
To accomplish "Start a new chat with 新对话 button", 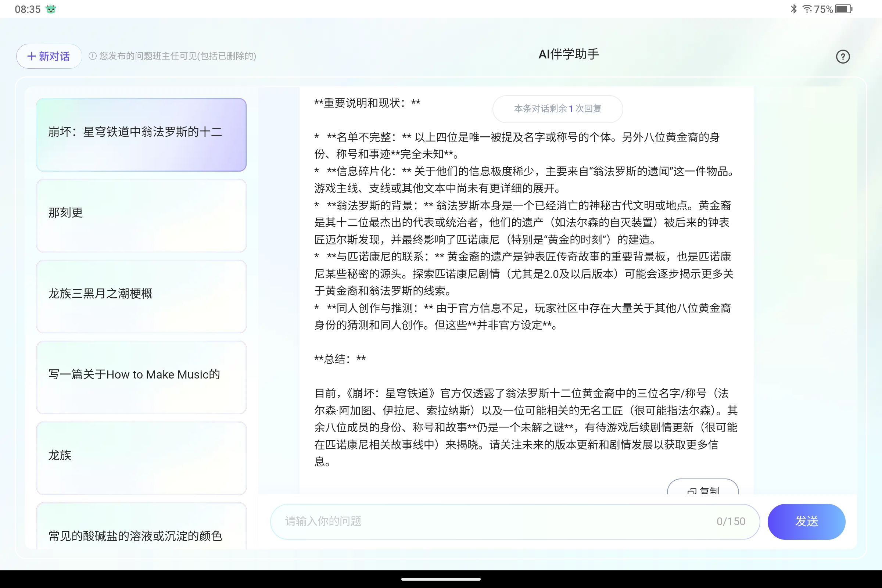I will (x=49, y=56).
